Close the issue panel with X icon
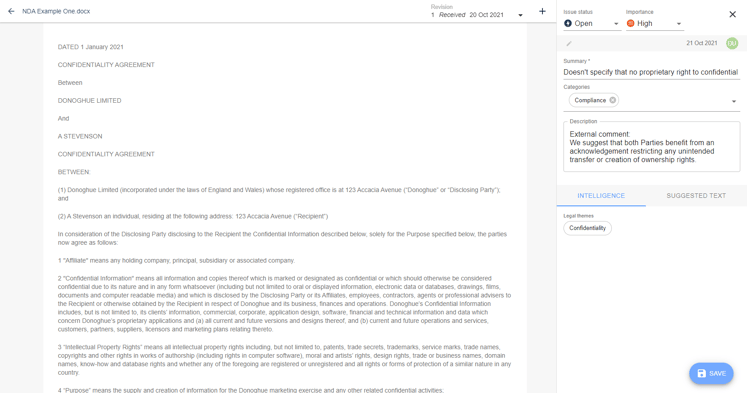The height and width of the screenshot is (393, 747). click(x=733, y=14)
